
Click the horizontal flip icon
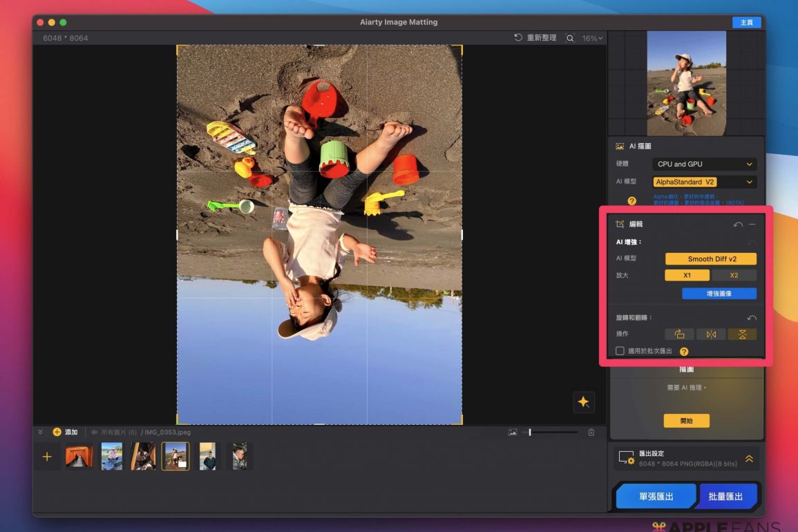711,334
